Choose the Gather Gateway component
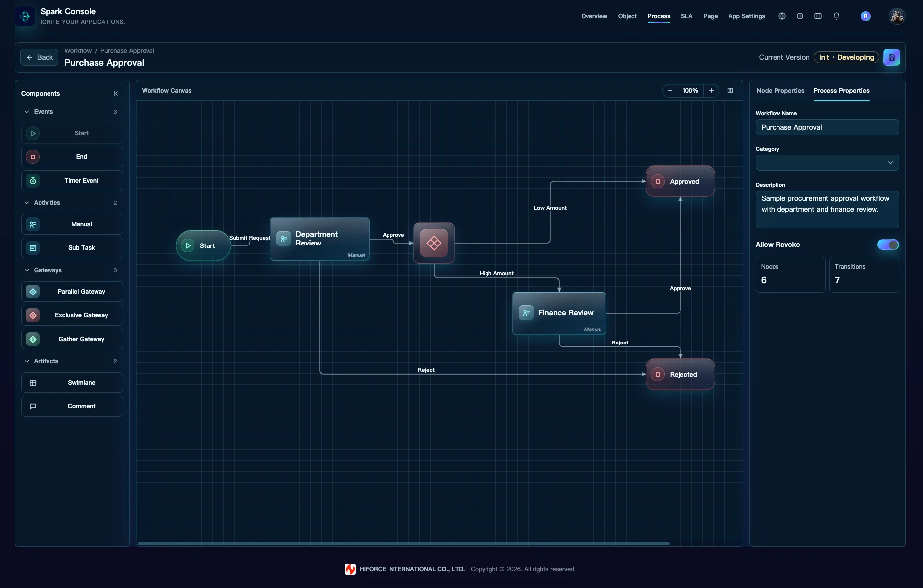Image resolution: width=923 pixels, height=588 pixels. click(72, 339)
